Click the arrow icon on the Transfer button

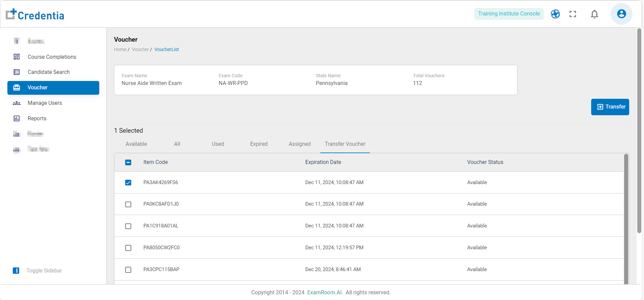coord(600,107)
